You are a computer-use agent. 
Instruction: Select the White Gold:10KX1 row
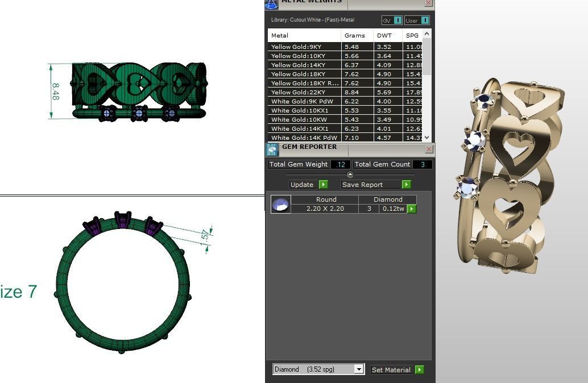point(345,111)
